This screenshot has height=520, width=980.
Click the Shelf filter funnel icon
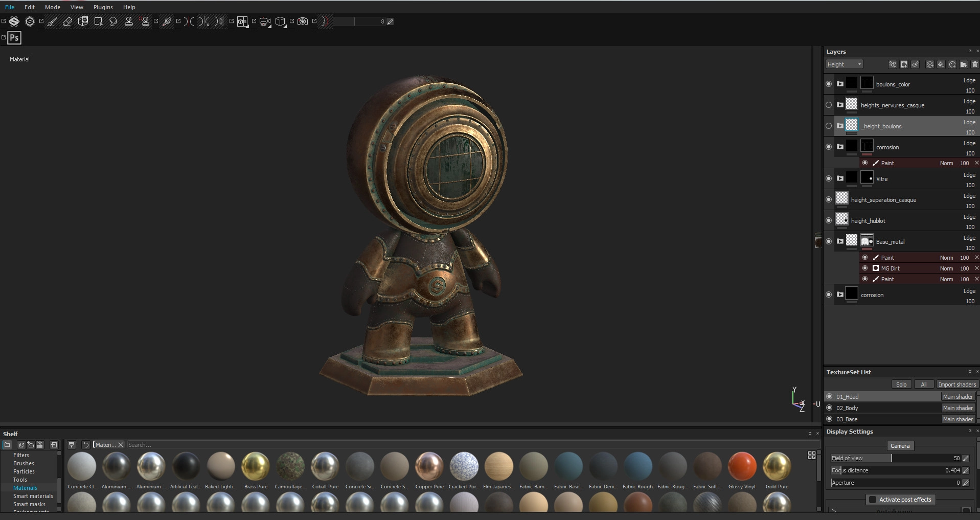(x=72, y=445)
